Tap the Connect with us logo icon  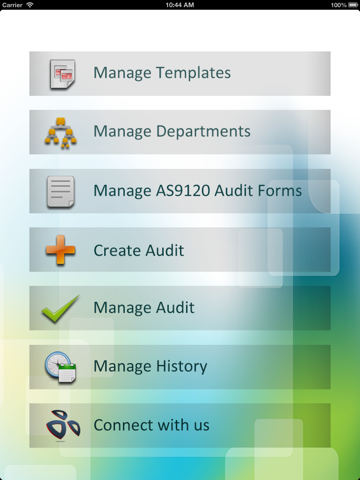click(x=63, y=425)
